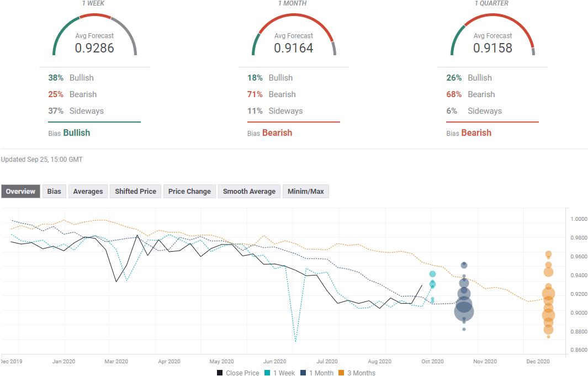
Task: Click the 1 Month legend label
Action: click(x=321, y=373)
